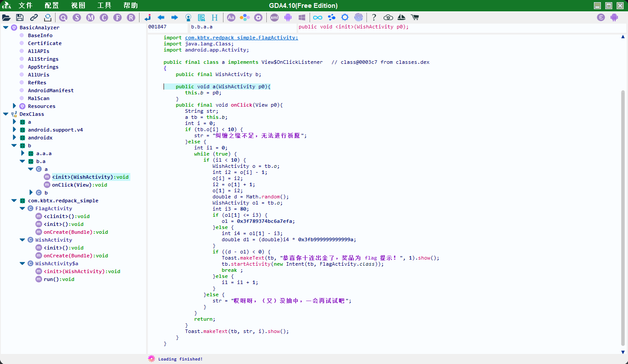Collapse the com.kbtx.redpack_simple package
Viewport: 628px width, 364px height.
tap(14, 201)
